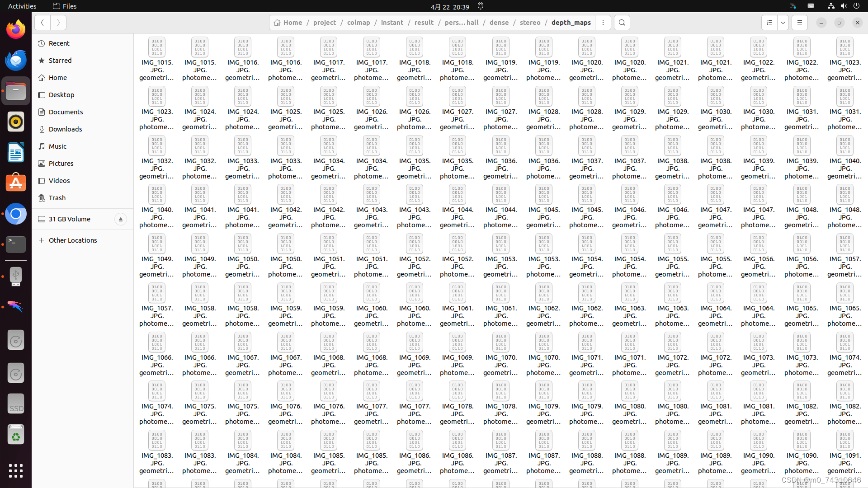Open Firefox from the dock
Viewport: 868px width, 488px height.
click(16, 29)
